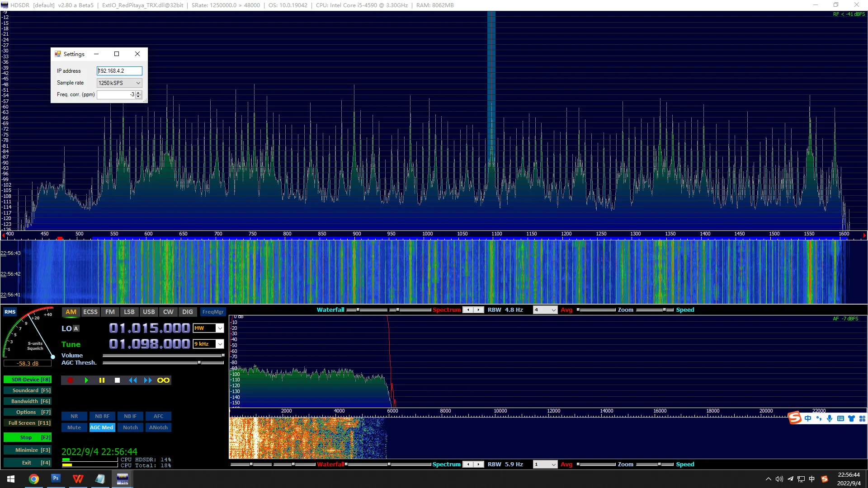
Task: Click the IP address input field
Action: point(119,71)
